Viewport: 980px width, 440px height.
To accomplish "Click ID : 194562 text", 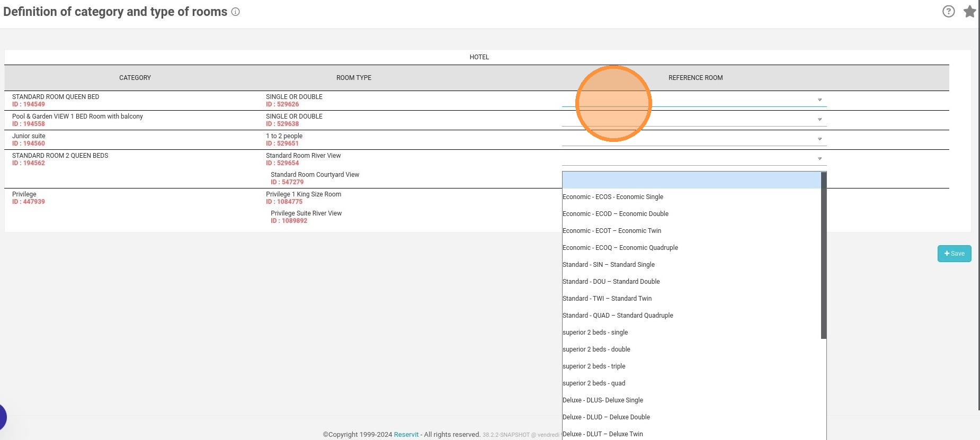I will coord(29,163).
